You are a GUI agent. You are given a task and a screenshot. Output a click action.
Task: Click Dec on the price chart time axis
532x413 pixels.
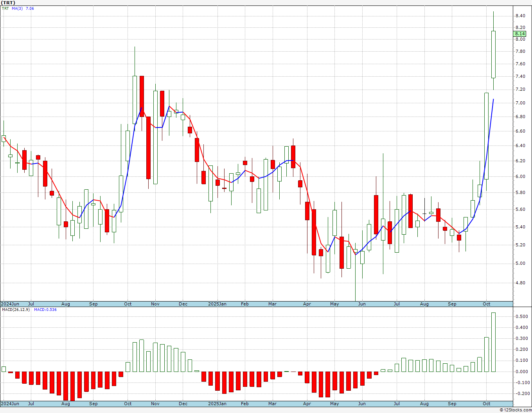point(183,304)
